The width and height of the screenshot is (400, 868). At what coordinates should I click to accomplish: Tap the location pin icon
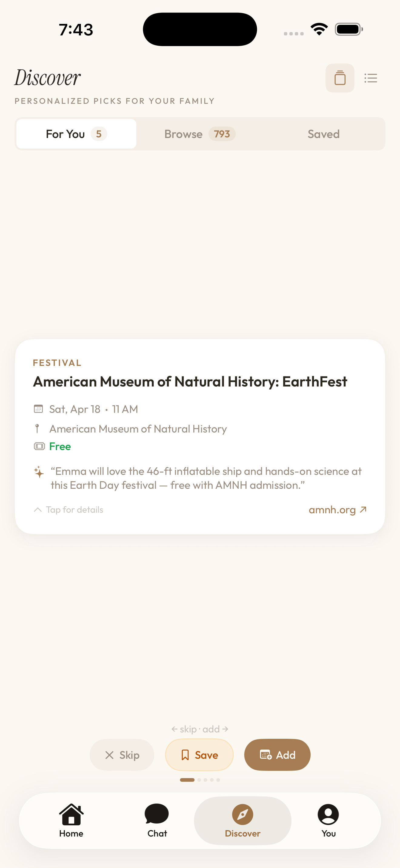(38, 429)
